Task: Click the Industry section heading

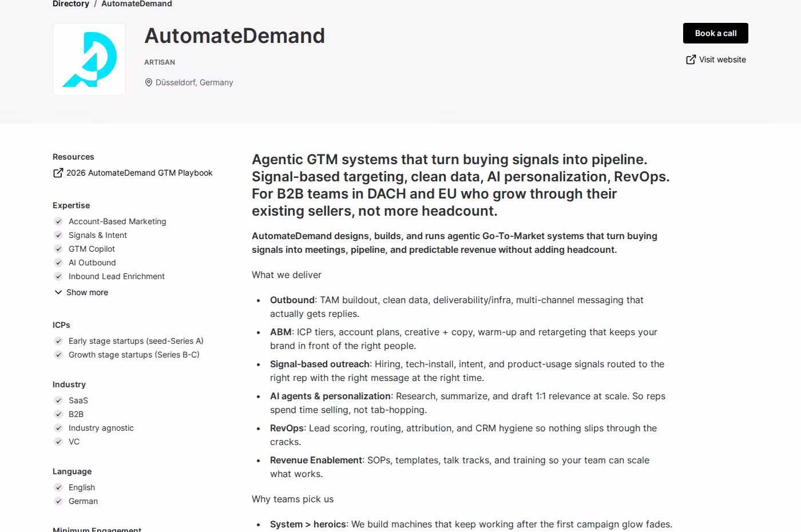Action: (x=69, y=384)
